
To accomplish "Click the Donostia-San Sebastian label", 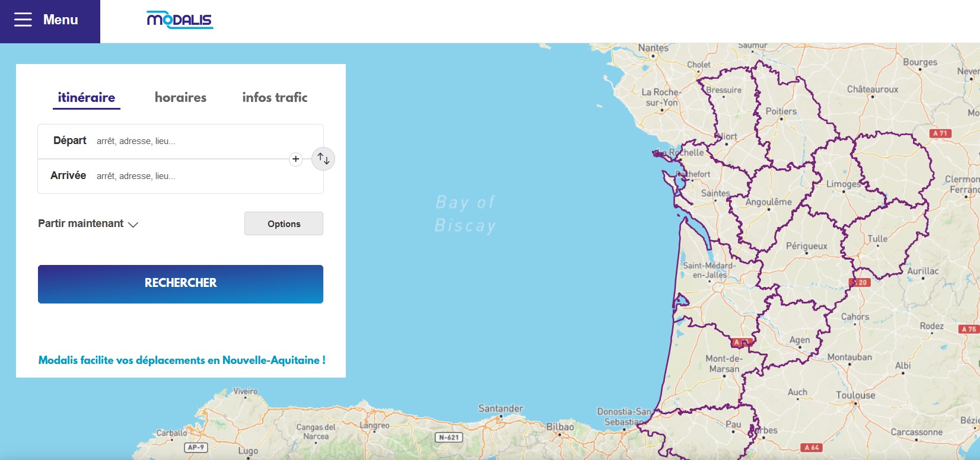I will (625, 417).
